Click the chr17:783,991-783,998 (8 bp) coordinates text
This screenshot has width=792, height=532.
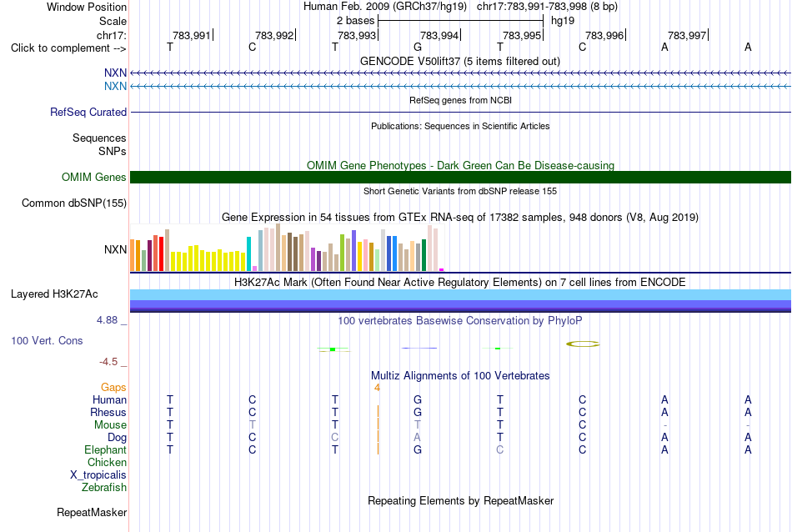click(547, 7)
